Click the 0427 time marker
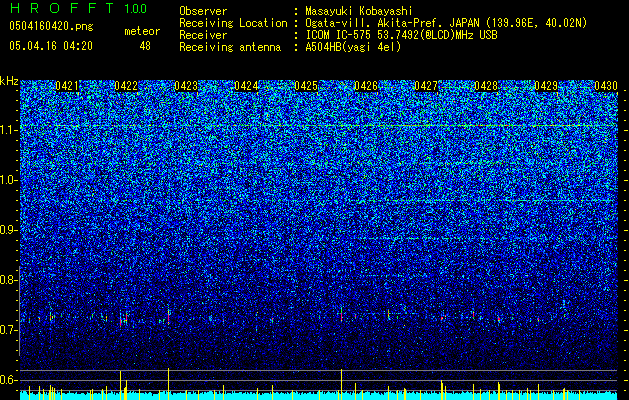 tap(426, 86)
